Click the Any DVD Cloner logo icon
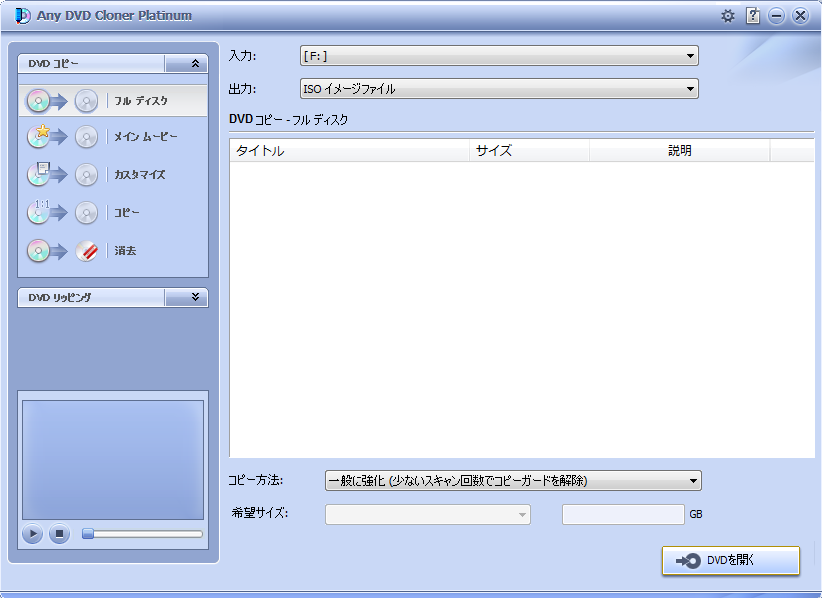 (23, 16)
